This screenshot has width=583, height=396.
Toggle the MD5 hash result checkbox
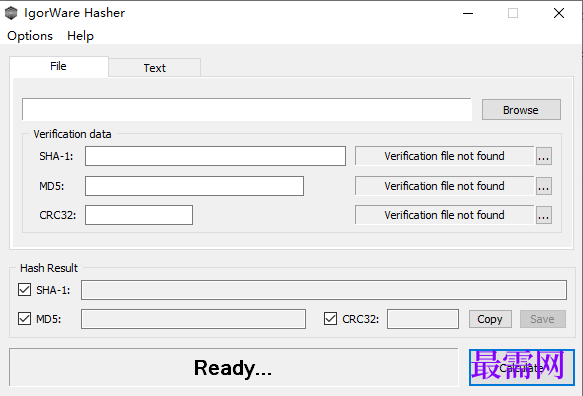(x=25, y=319)
